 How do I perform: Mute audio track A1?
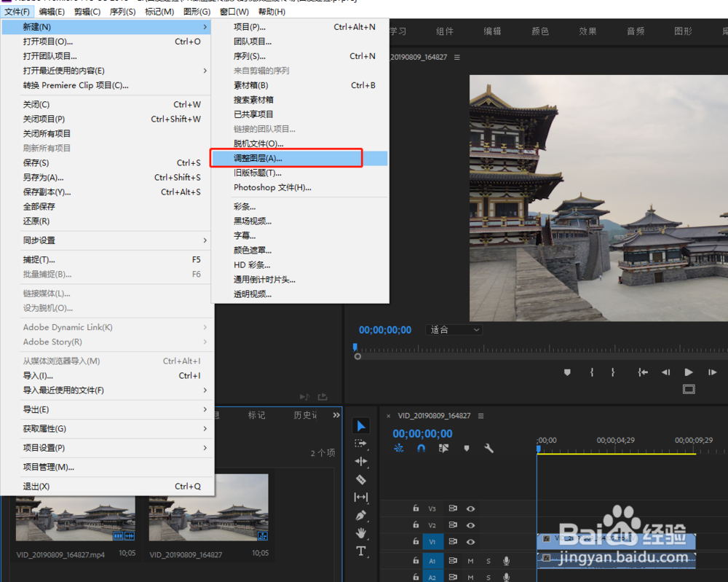tap(470, 561)
